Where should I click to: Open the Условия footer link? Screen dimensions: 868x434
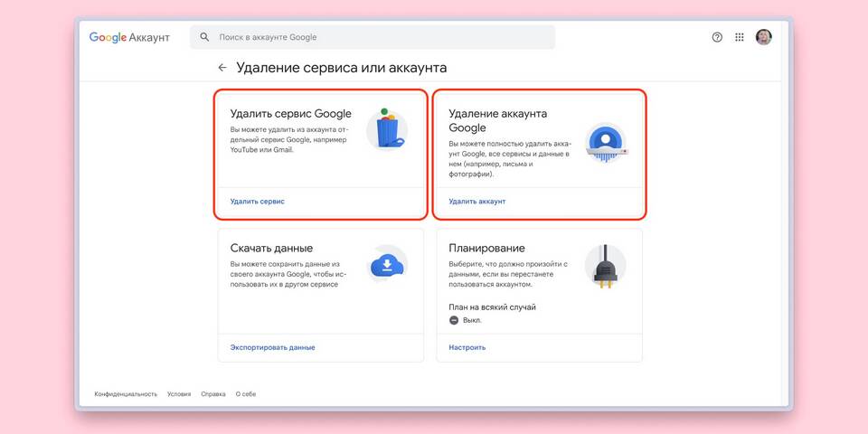coord(179,394)
